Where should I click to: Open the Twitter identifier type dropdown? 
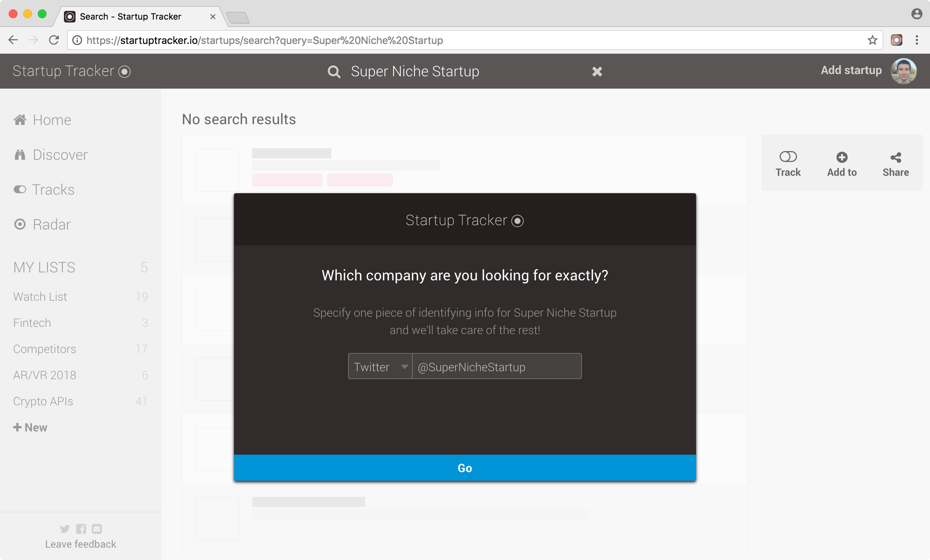[380, 366]
